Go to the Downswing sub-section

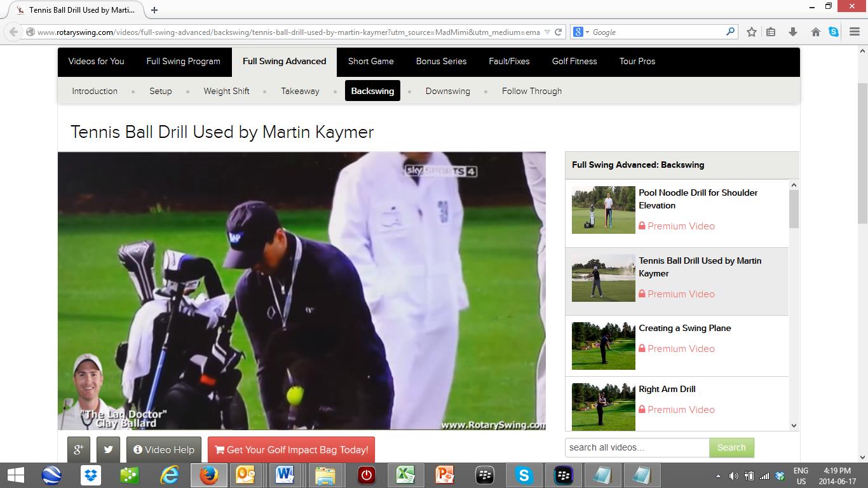pyautogui.click(x=448, y=91)
